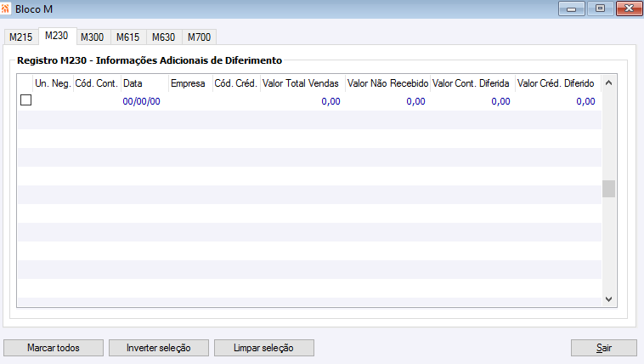Click the Cód. Créd. column header
The image size is (644, 364).
pos(235,83)
